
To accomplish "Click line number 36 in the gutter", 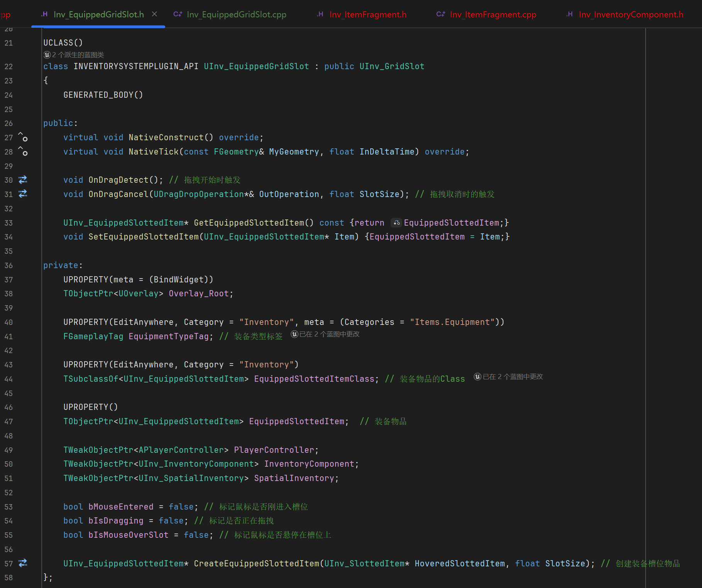I will pyautogui.click(x=8, y=265).
